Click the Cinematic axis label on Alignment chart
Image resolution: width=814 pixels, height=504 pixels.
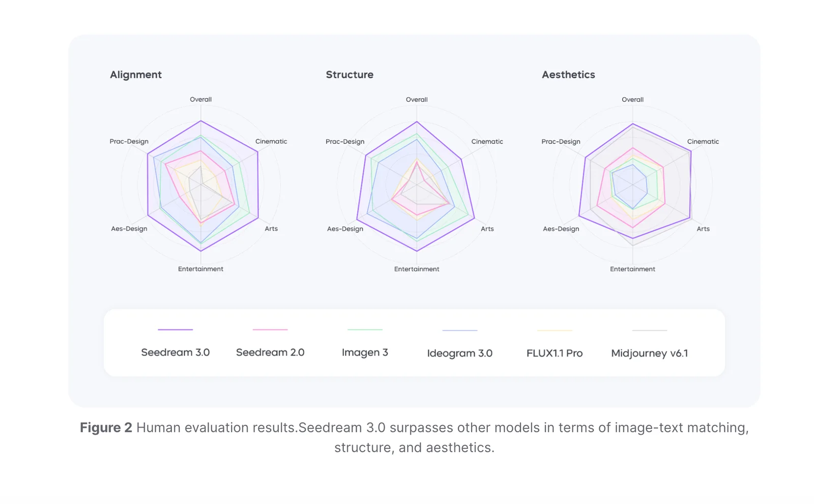271,141
